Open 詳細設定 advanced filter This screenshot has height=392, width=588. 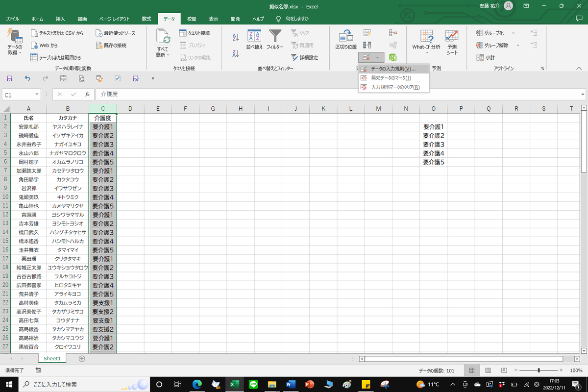point(304,57)
